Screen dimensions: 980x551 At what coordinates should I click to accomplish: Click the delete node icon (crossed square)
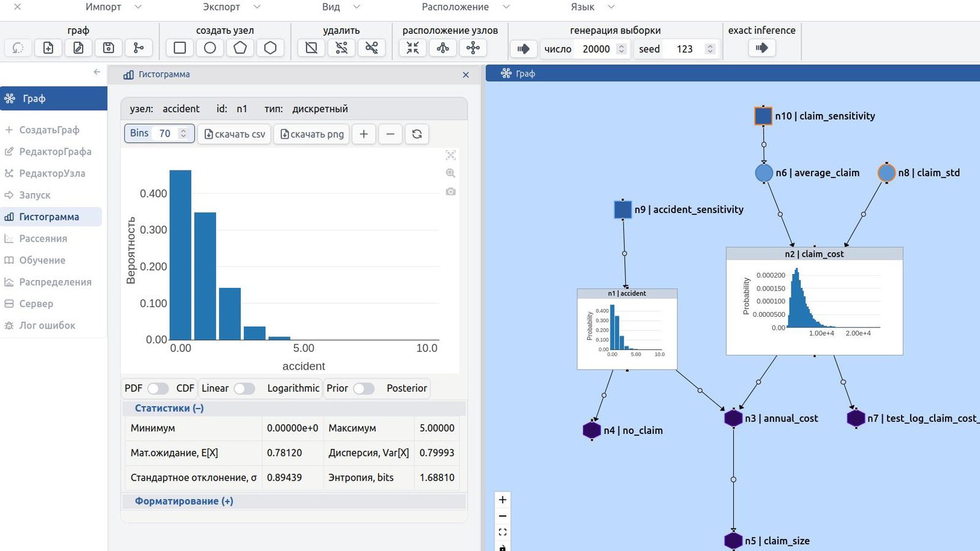tap(312, 48)
